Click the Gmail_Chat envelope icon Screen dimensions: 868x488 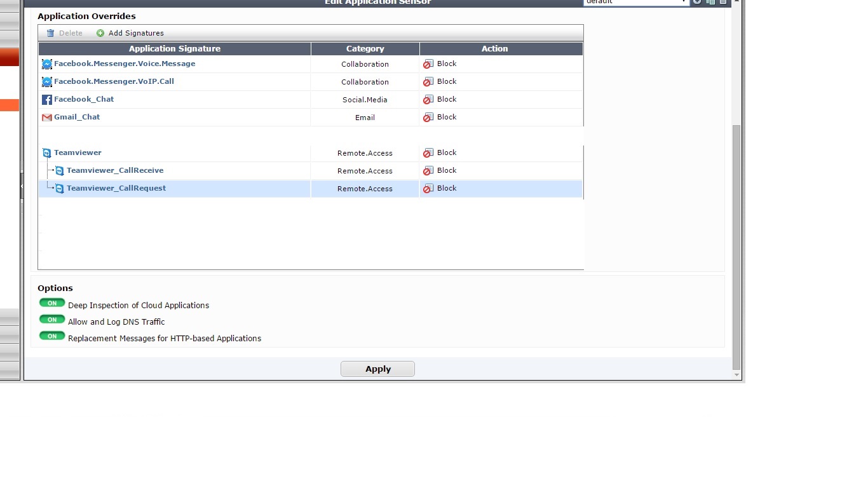click(47, 118)
